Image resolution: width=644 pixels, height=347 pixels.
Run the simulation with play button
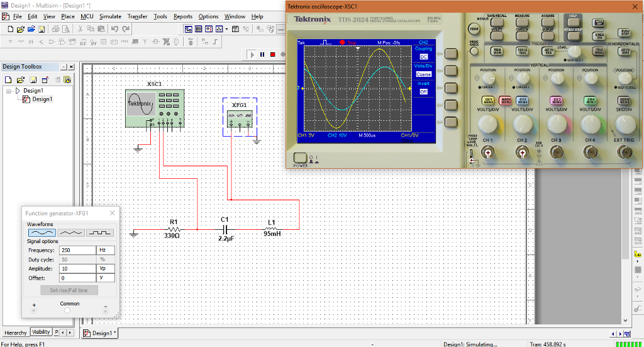(252, 54)
